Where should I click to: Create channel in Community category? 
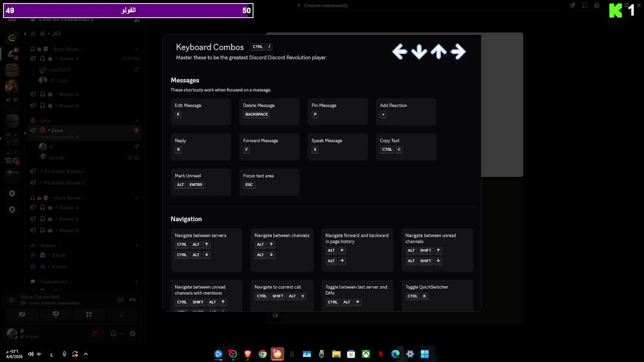[136, 282]
